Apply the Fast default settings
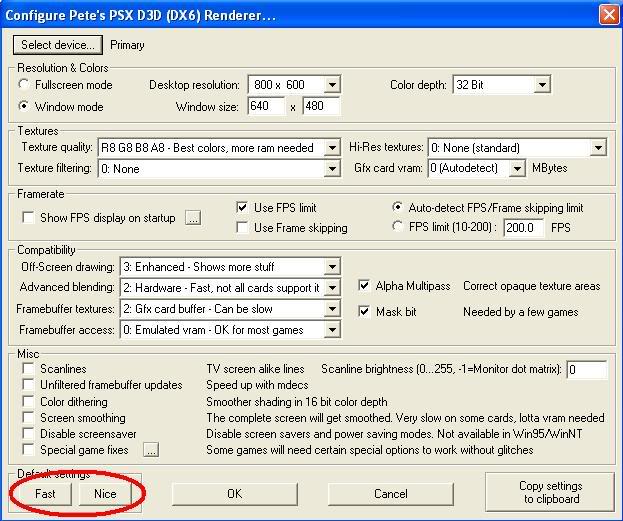The width and height of the screenshot is (623, 521). coord(45,494)
